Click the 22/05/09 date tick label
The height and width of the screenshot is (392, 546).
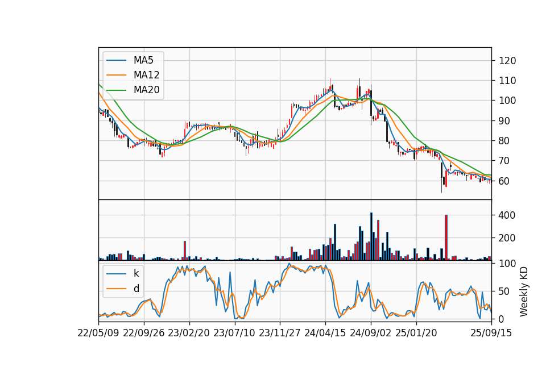point(98,333)
